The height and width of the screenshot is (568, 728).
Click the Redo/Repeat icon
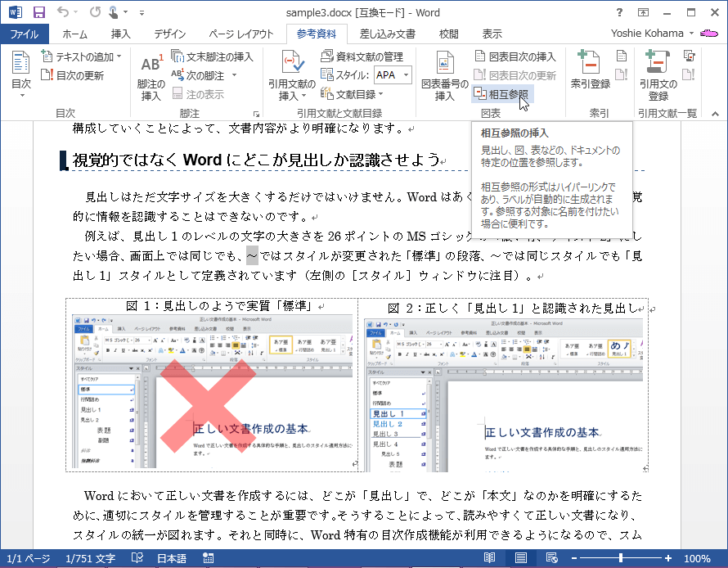[95, 12]
